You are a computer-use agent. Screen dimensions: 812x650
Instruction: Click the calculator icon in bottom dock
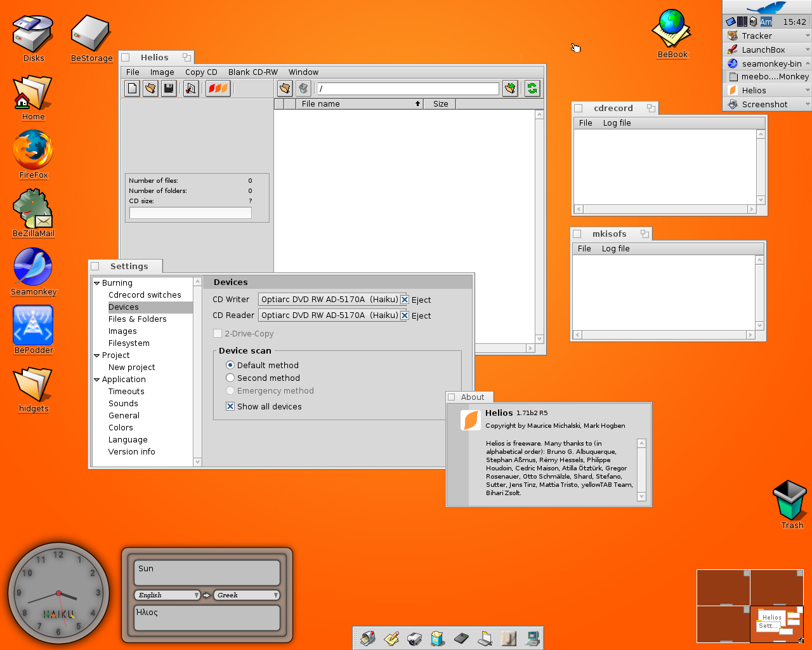point(461,639)
